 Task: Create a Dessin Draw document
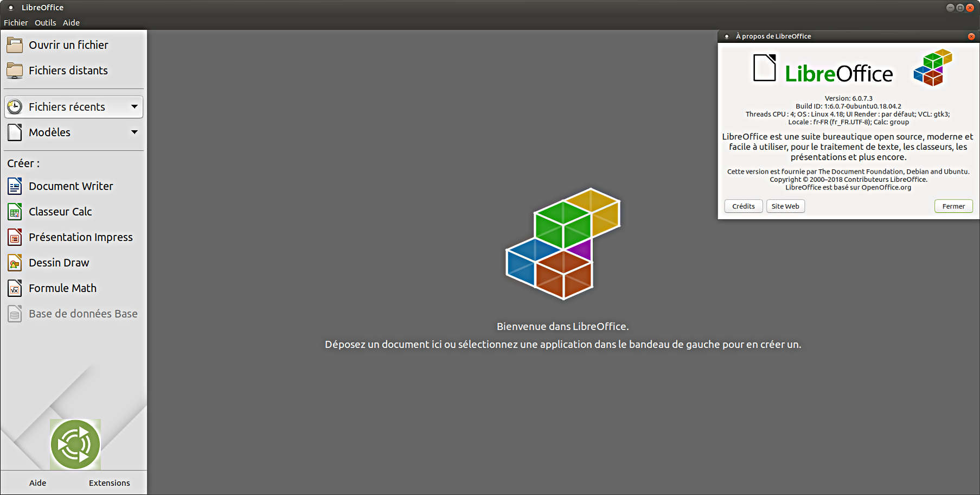pos(59,263)
